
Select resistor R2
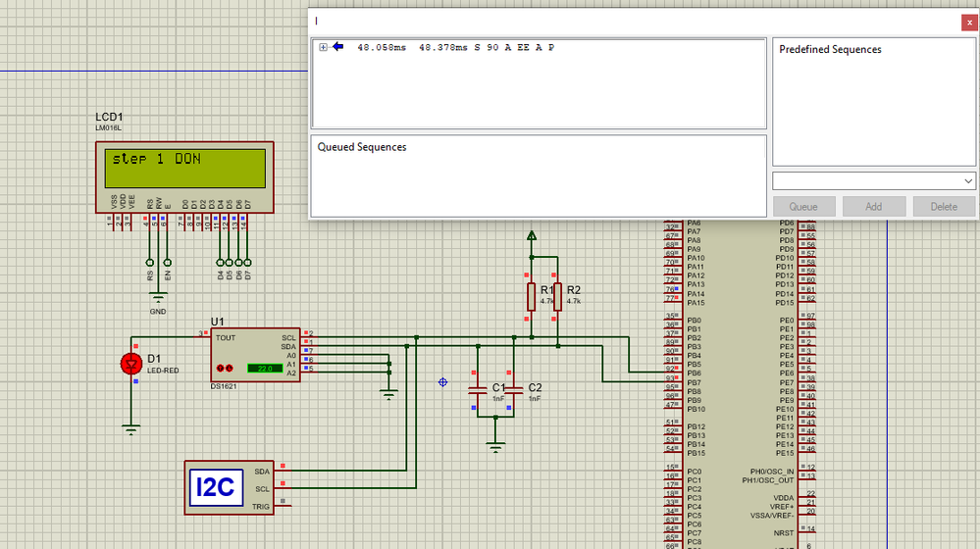pyautogui.click(x=557, y=297)
